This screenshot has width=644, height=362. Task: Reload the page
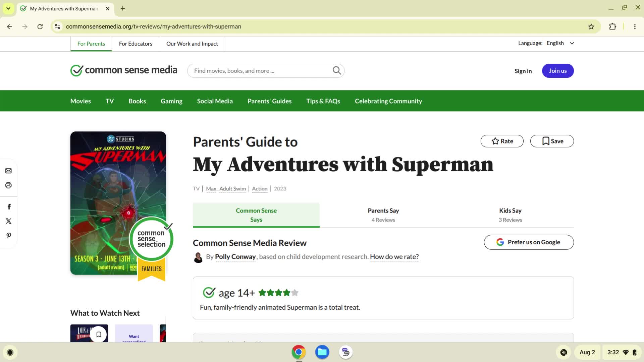(40, 26)
